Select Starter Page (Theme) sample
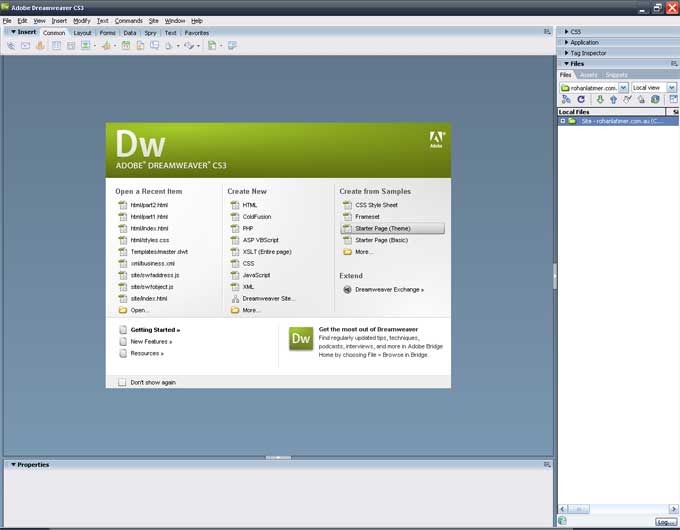This screenshot has width=680, height=530. pos(392,229)
